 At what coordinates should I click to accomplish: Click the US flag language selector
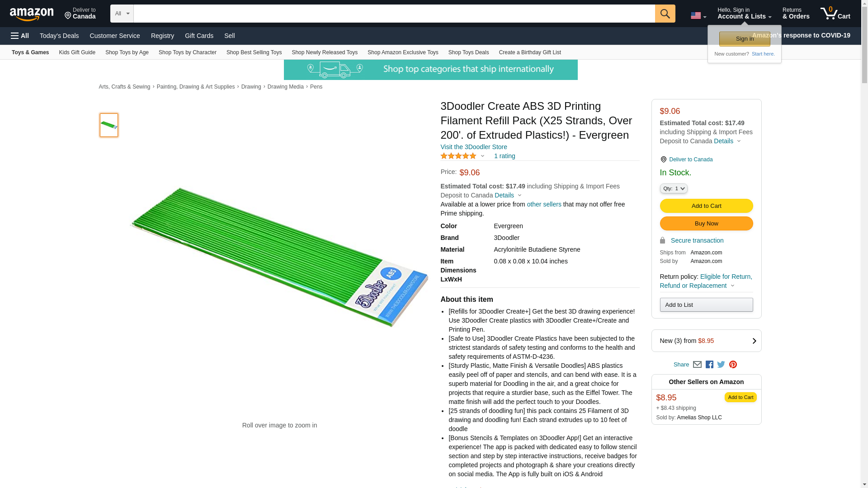pyautogui.click(x=698, y=16)
